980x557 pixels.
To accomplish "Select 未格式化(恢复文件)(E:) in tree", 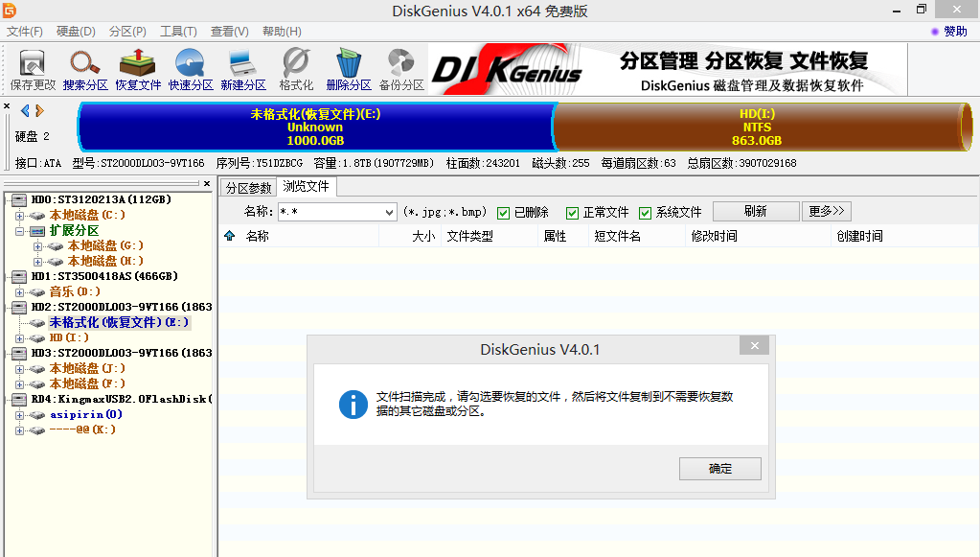I will 119,322.
